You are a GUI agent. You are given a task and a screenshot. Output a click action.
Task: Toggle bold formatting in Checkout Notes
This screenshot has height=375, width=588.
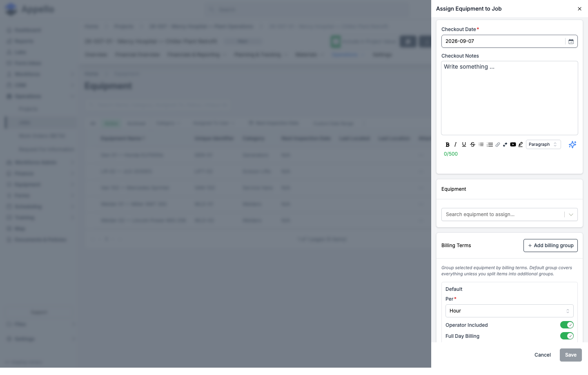point(448,145)
